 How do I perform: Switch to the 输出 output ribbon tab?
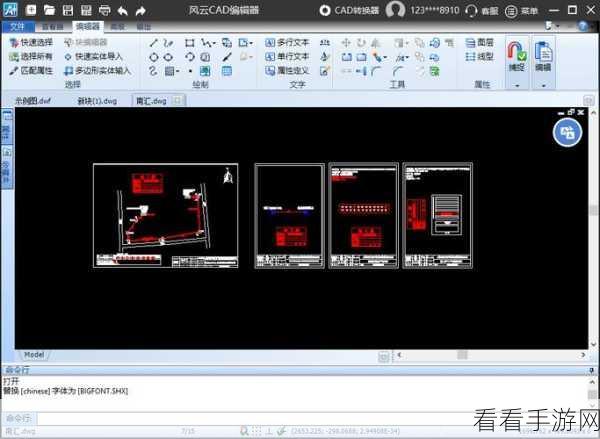(x=144, y=26)
